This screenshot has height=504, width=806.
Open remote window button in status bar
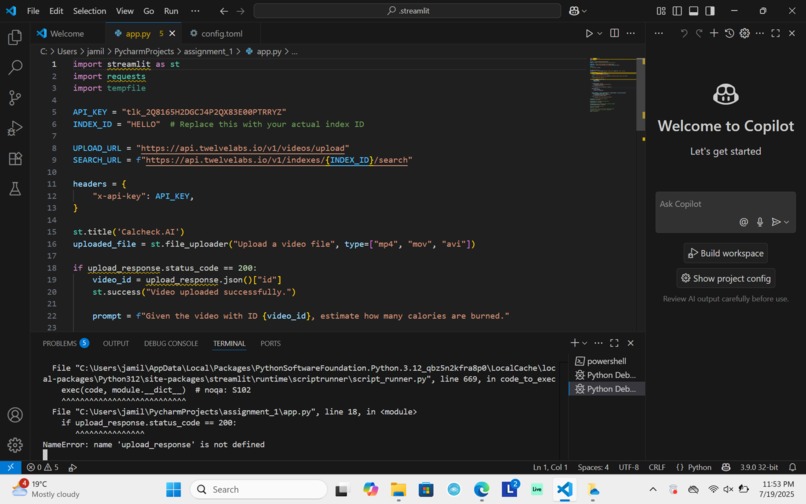(10, 467)
